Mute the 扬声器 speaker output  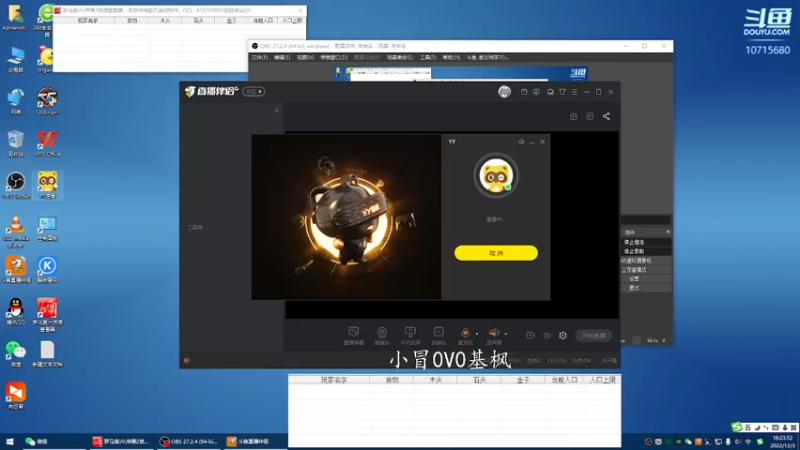(x=493, y=336)
